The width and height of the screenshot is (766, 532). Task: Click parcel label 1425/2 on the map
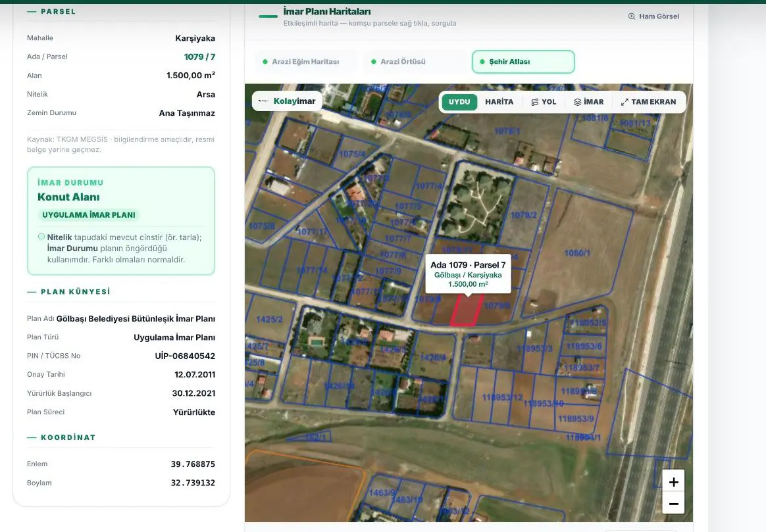tap(270, 320)
